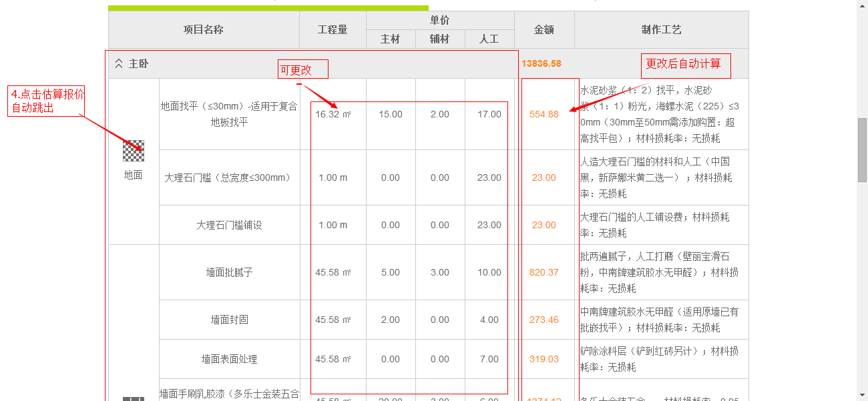Click the 批两遍腻子 process description
868x401 pixels.
[660, 272]
